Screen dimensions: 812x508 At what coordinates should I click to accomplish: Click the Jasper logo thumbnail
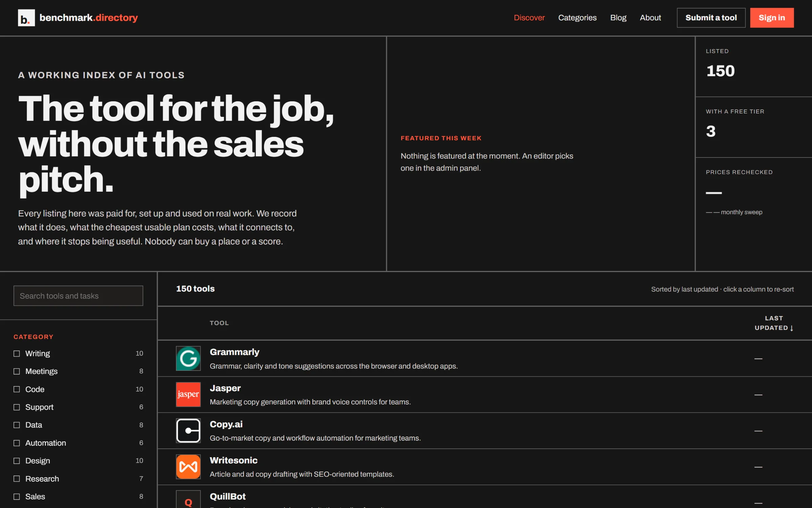point(188,395)
